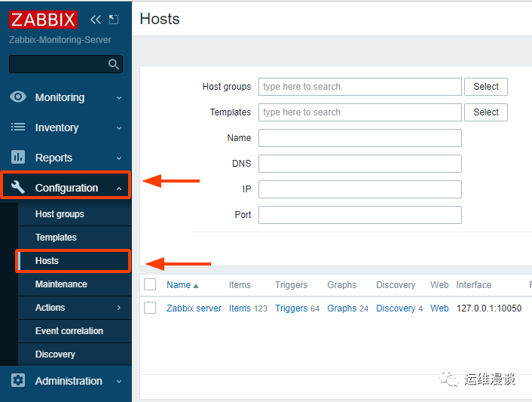
Task: Click the Interface column header
Action: [474, 285]
